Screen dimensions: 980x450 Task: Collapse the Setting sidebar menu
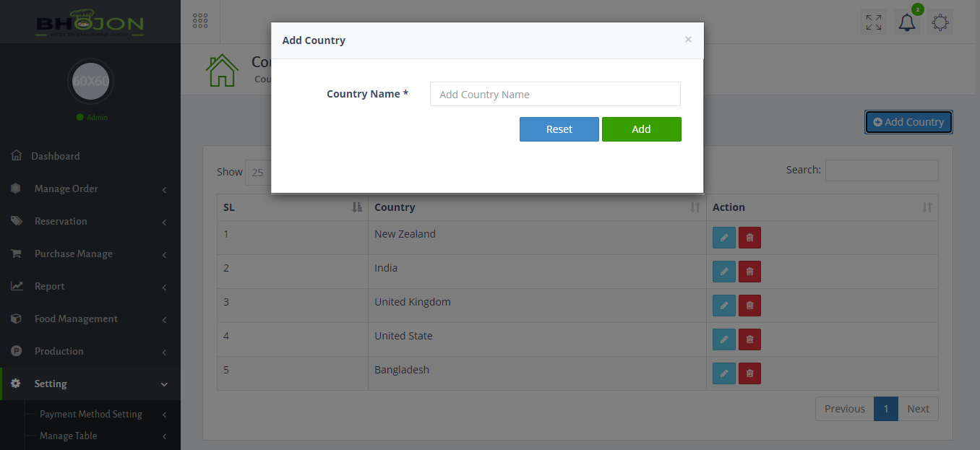point(90,384)
